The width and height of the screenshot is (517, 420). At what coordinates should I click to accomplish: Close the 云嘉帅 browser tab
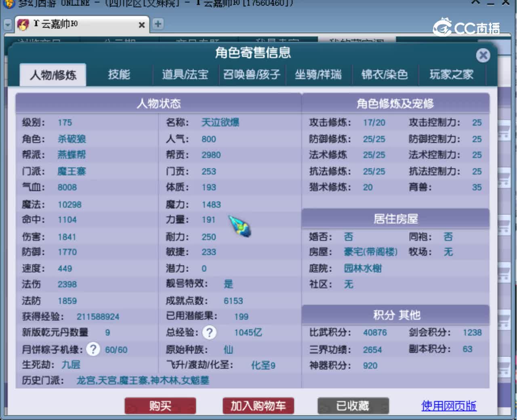tap(142, 25)
